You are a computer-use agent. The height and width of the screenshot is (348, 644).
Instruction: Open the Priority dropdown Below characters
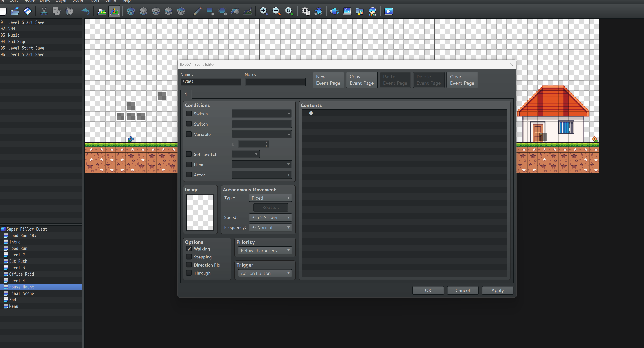265,250
